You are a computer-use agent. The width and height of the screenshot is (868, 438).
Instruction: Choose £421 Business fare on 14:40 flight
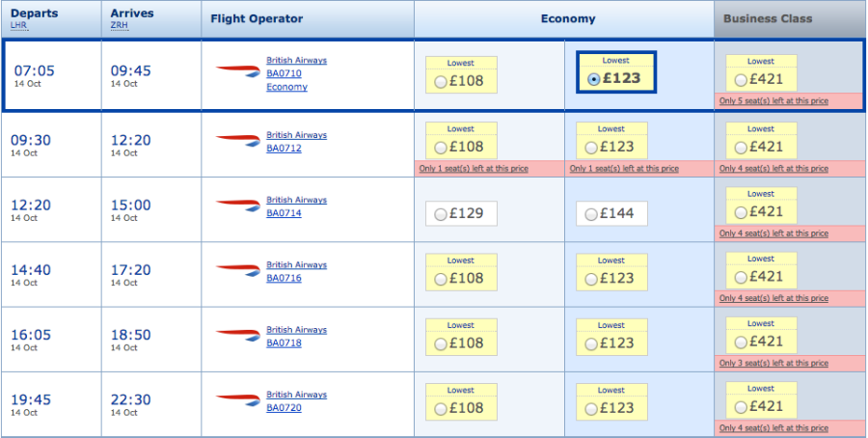(741, 279)
